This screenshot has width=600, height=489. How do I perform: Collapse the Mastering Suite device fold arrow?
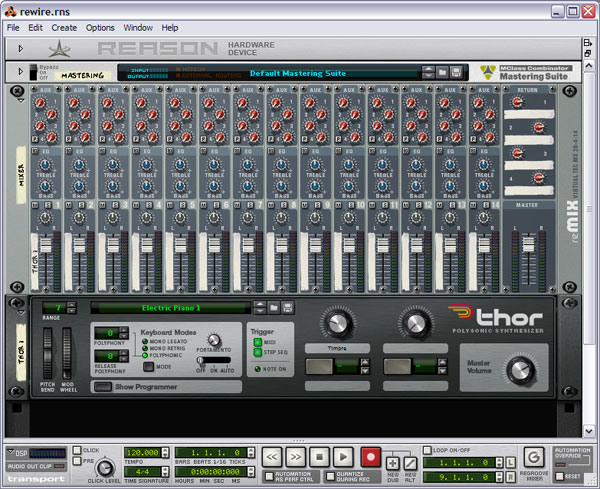point(21,72)
